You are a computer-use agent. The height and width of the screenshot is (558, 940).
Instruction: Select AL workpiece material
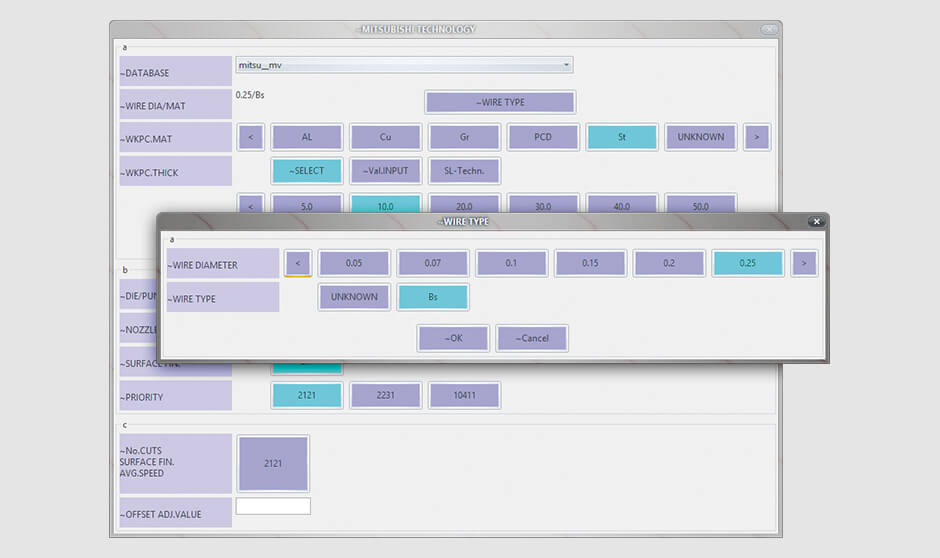[x=306, y=137]
